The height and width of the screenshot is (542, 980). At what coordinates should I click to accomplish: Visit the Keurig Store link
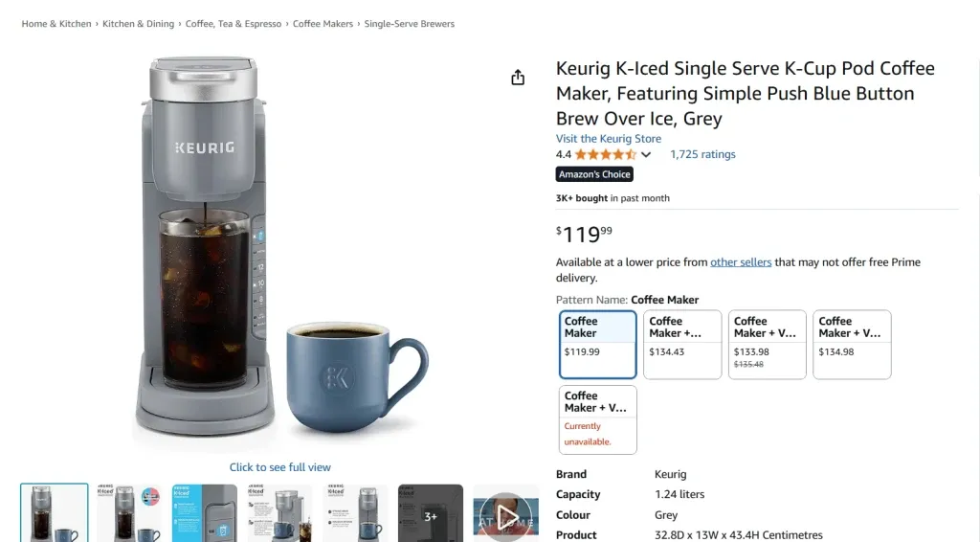pos(609,139)
